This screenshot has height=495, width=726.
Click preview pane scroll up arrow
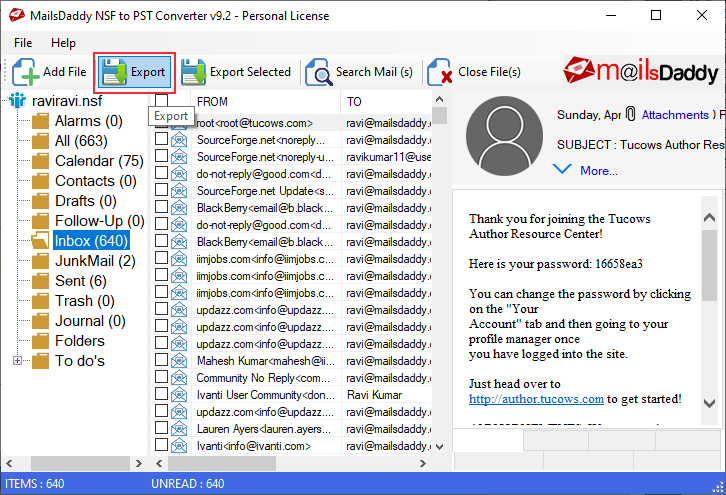coord(709,218)
